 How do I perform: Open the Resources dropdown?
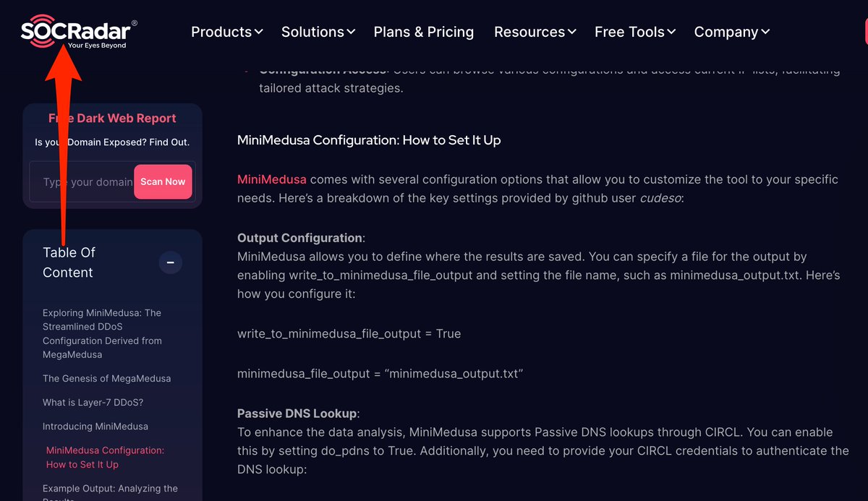pyautogui.click(x=535, y=32)
